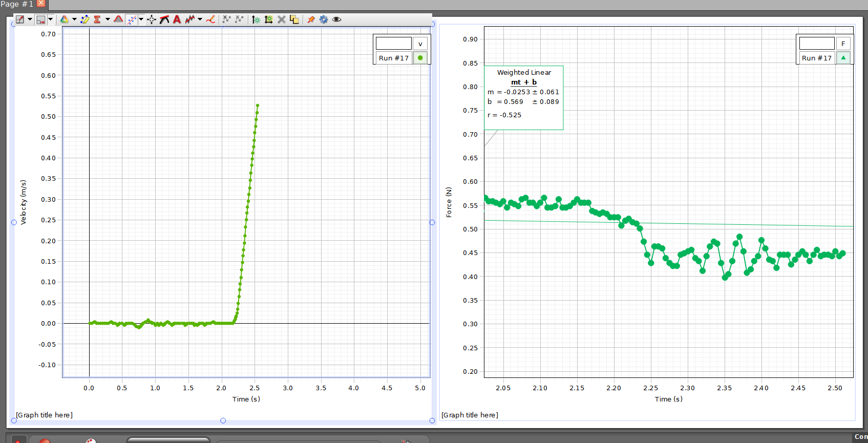Open the statistics sigma tool

point(97,19)
